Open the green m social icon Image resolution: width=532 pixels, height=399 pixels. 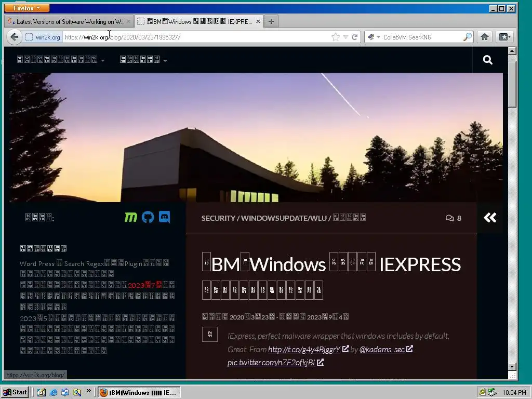(131, 217)
